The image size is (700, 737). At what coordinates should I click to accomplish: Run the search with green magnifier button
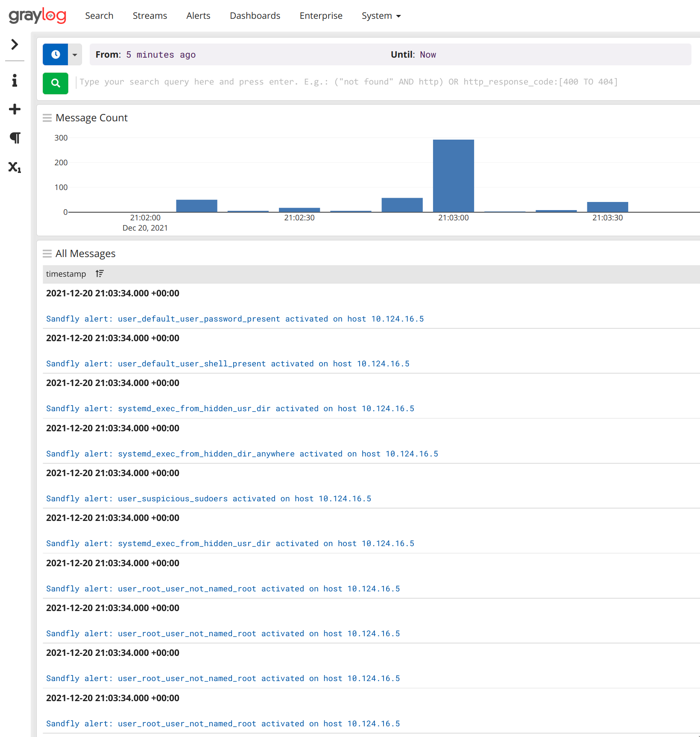coord(56,83)
